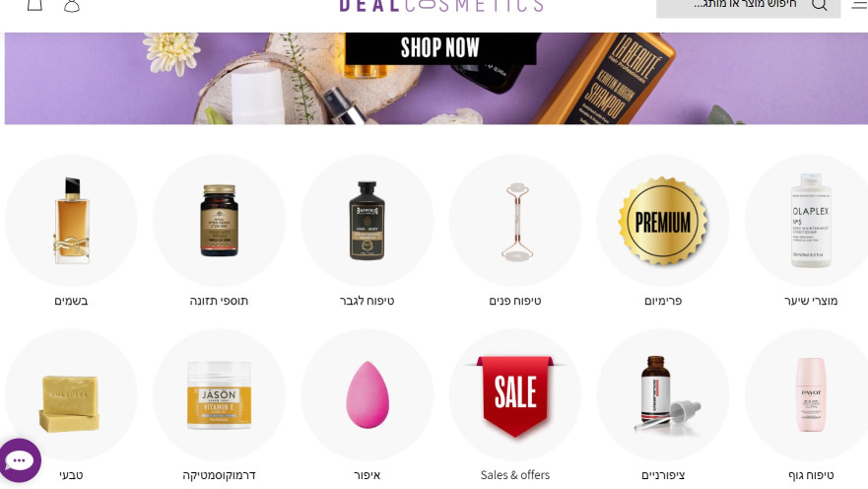Select the pink makeup sponge category
Viewport: 868px width, 489px height.
point(367,395)
